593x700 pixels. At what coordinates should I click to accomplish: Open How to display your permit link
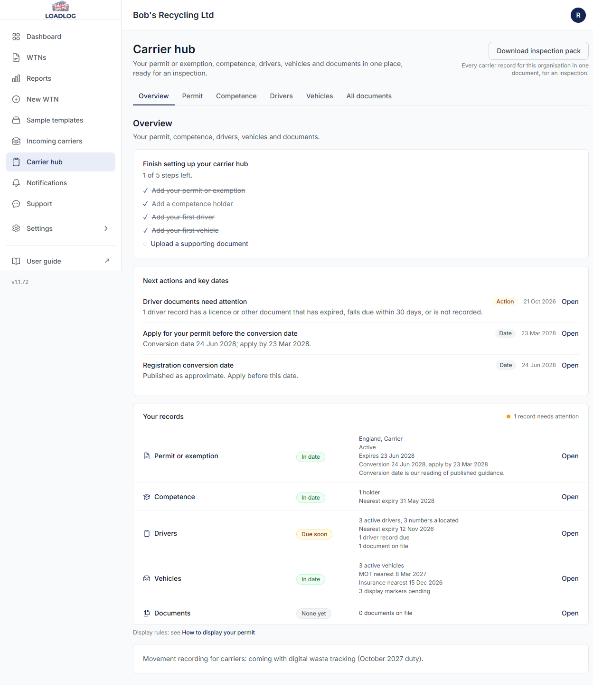(218, 633)
